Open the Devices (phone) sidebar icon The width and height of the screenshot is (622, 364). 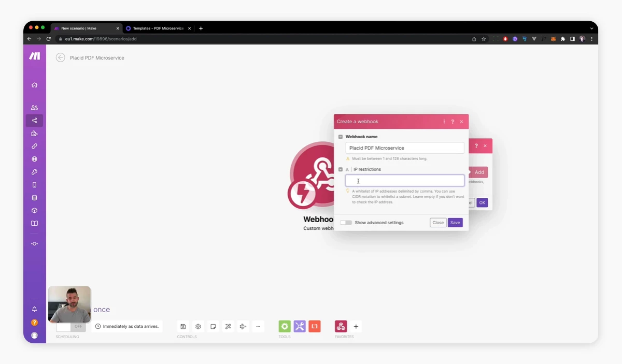click(34, 185)
